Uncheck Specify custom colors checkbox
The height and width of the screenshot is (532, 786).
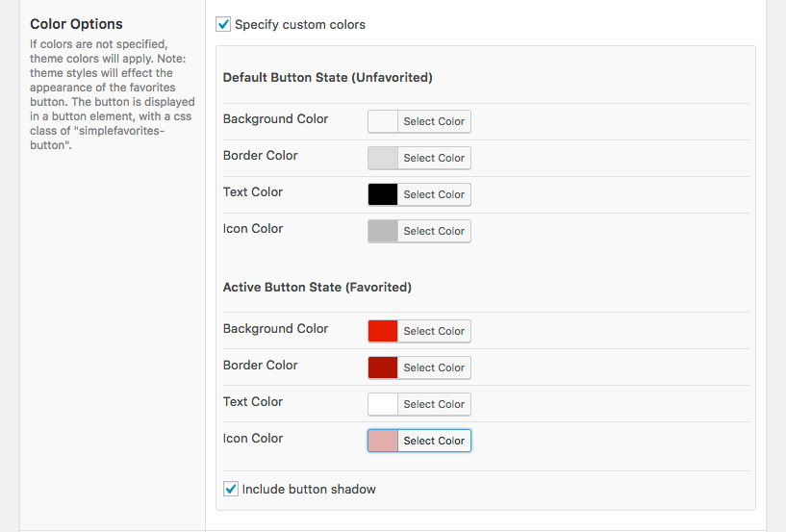[x=223, y=24]
